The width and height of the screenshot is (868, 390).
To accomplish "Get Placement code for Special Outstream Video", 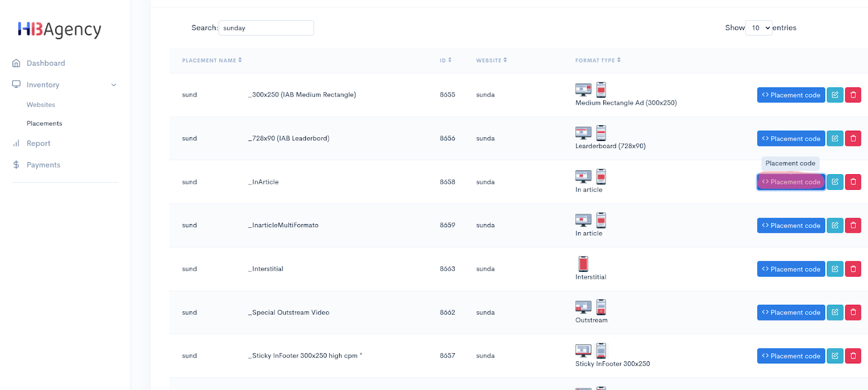I will [x=791, y=312].
